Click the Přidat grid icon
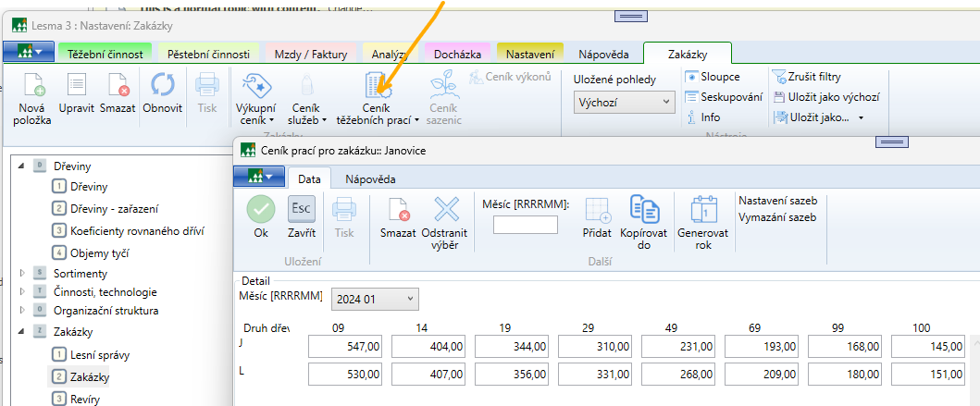Screen dimensions: 980x406 pos(597,209)
